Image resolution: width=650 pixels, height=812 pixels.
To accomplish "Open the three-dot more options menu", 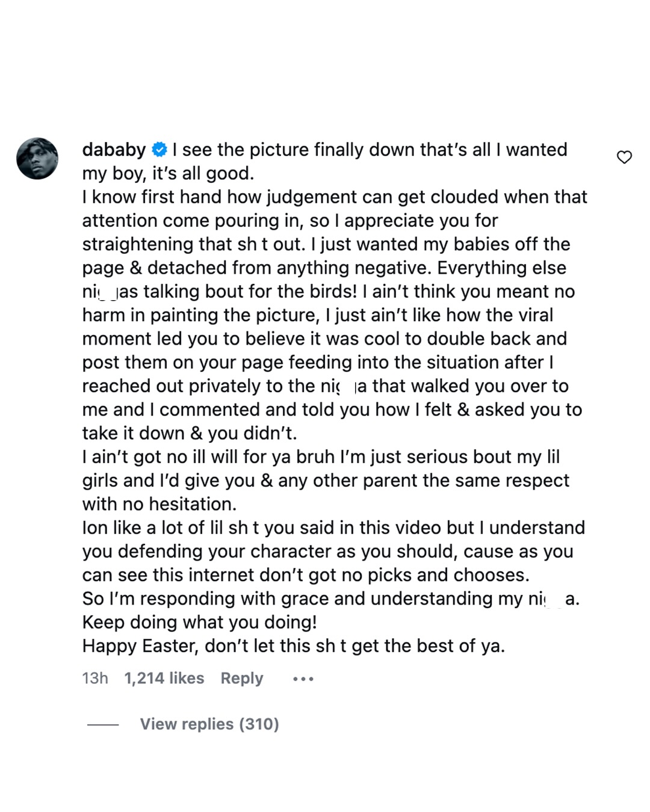I will (303, 679).
